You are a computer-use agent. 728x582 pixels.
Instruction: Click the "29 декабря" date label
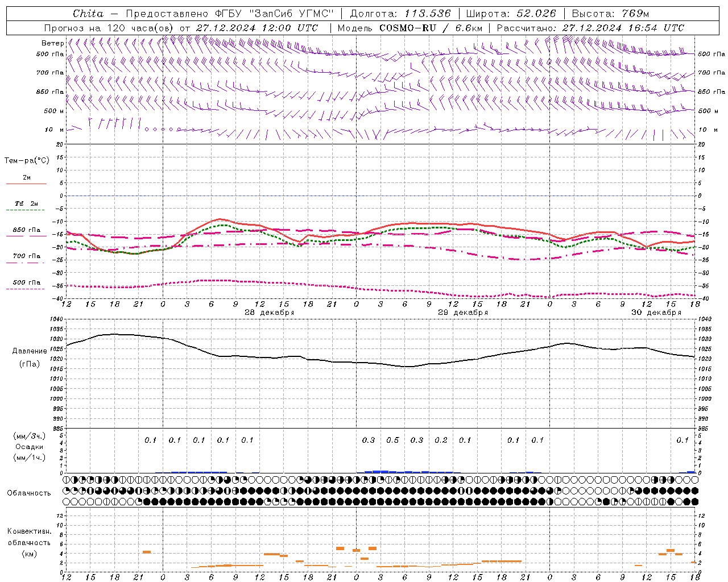(x=463, y=313)
